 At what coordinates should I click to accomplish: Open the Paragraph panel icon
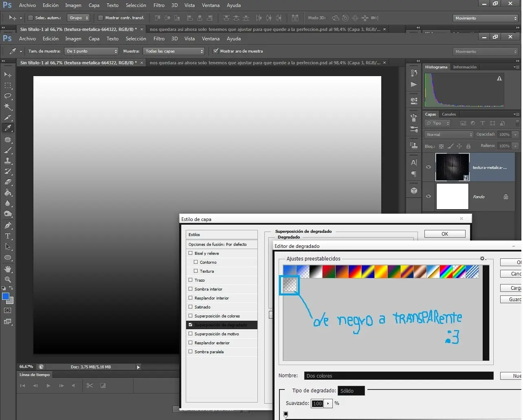[414, 174]
